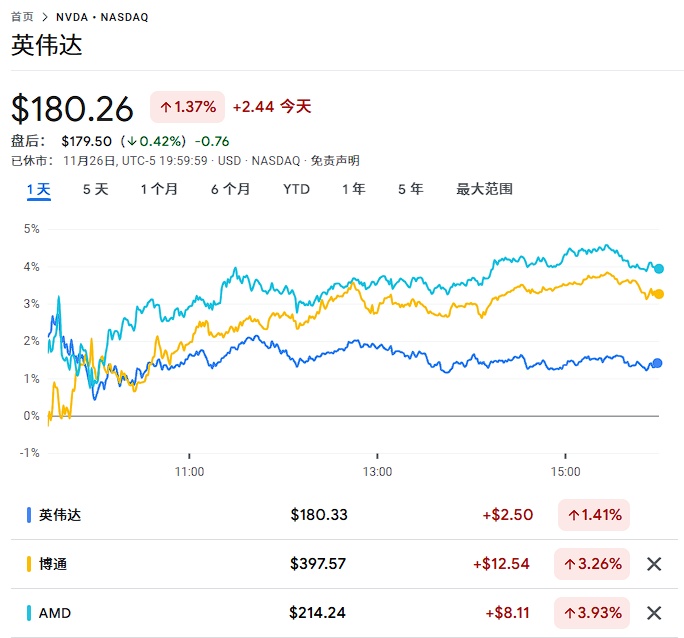The height and width of the screenshot is (638, 684).
Task: Click the 首页 breadcrumb link
Action: click(x=22, y=17)
